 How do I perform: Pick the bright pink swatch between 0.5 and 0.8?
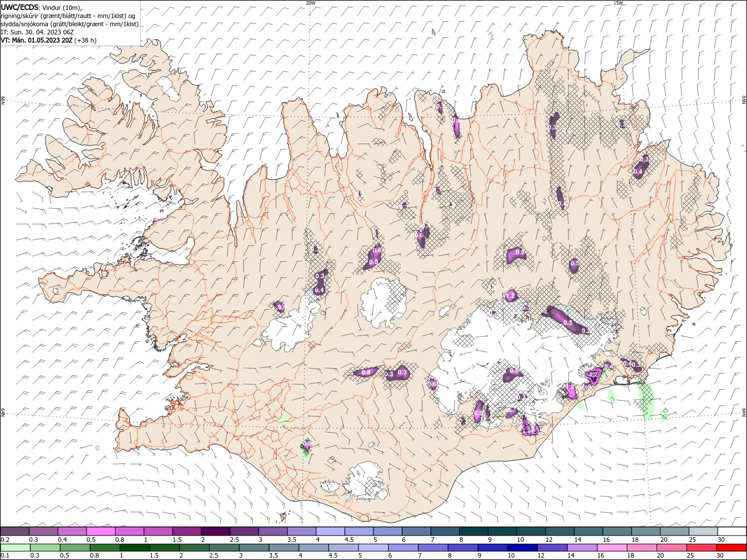coord(101,531)
